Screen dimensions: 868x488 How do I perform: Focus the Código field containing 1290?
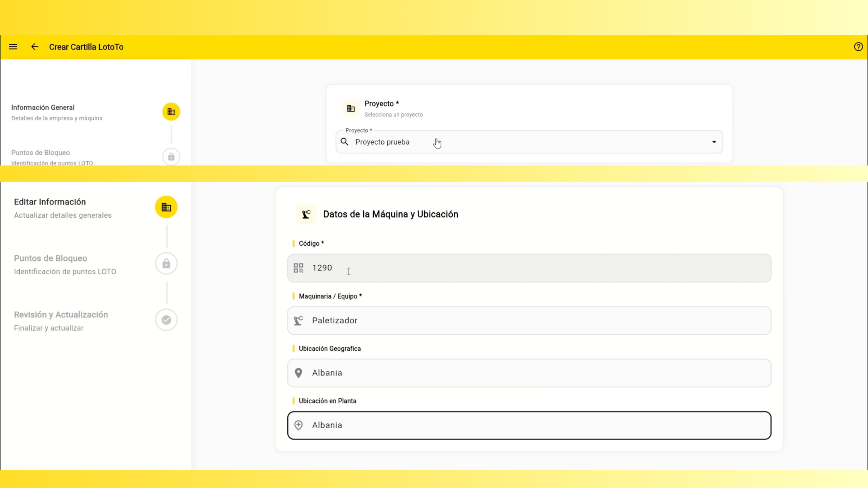coord(529,268)
